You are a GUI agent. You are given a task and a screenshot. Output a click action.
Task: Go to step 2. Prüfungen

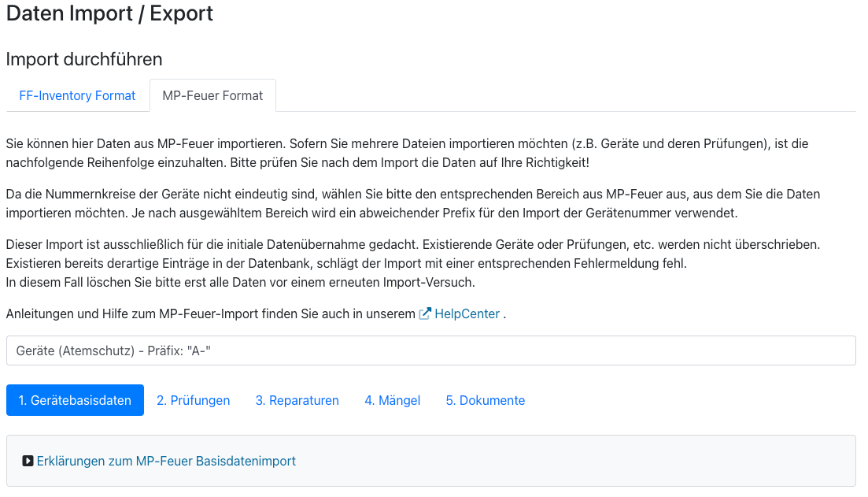point(194,400)
